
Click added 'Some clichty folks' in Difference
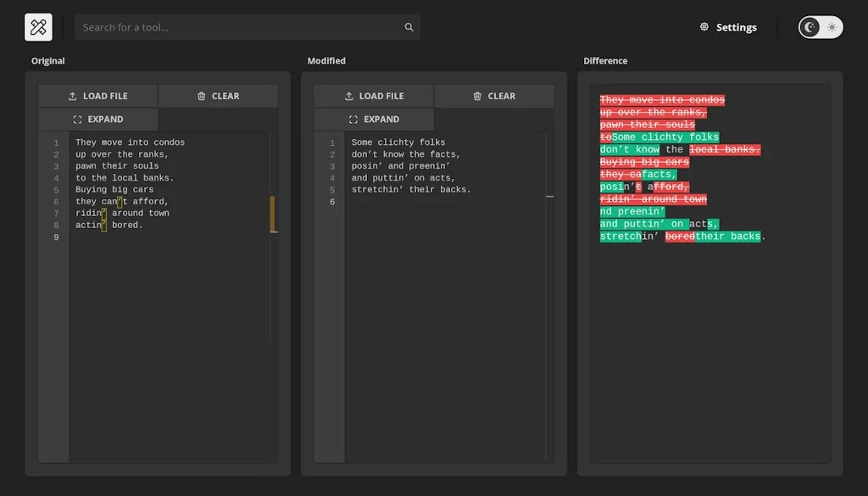click(x=665, y=137)
